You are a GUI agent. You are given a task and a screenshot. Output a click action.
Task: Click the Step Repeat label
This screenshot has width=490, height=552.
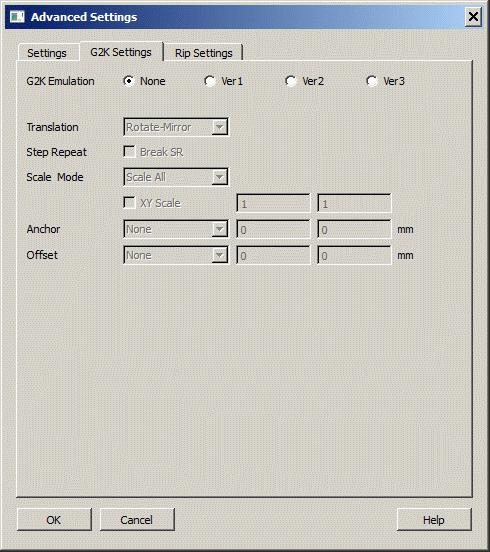tap(56, 152)
